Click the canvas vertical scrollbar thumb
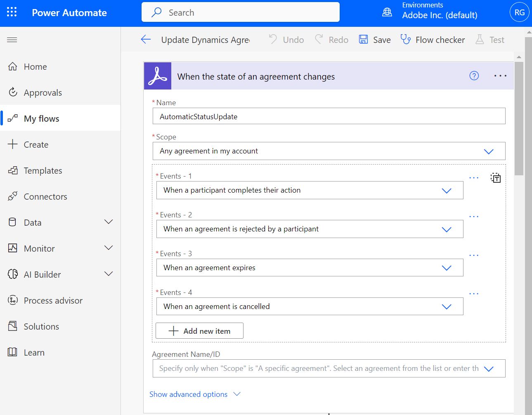The image size is (532, 415). (519, 118)
